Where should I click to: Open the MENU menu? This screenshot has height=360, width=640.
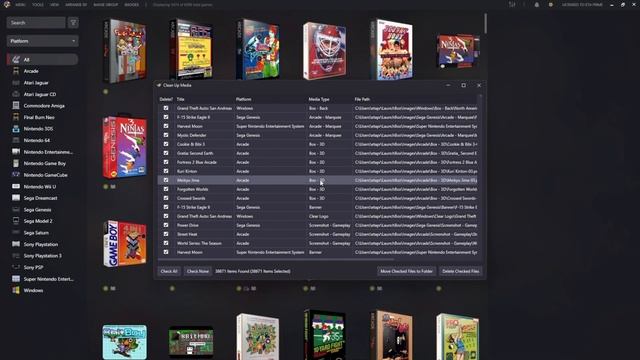(20, 4)
